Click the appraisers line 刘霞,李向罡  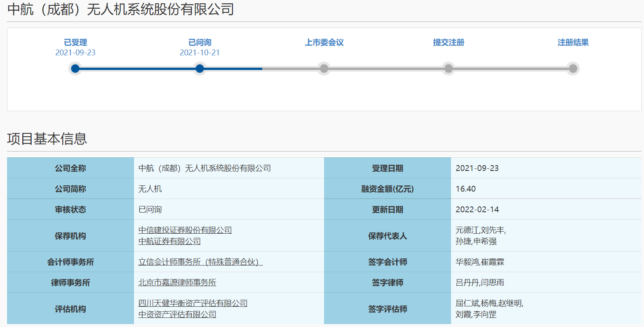tap(476, 315)
